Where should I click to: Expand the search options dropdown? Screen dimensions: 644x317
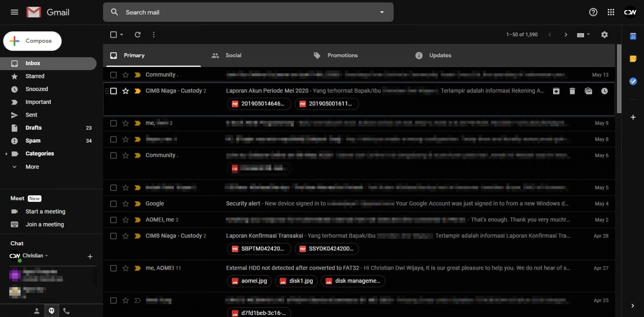pos(382,12)
